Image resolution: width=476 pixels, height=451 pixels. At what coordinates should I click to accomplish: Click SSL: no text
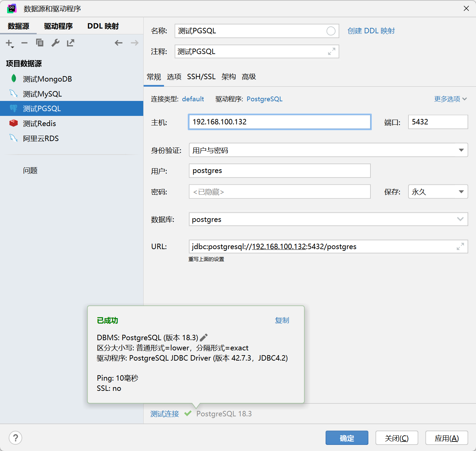coord(109,388)
